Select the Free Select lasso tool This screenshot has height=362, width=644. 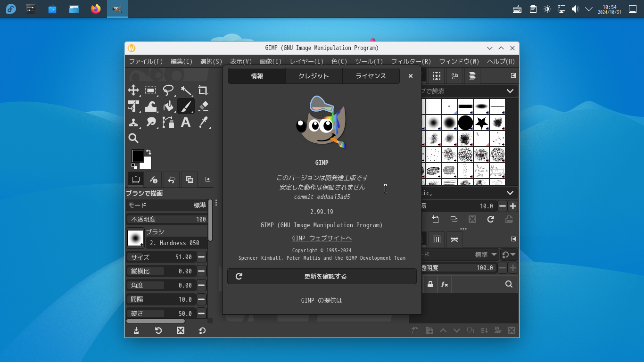pos(168,90)
